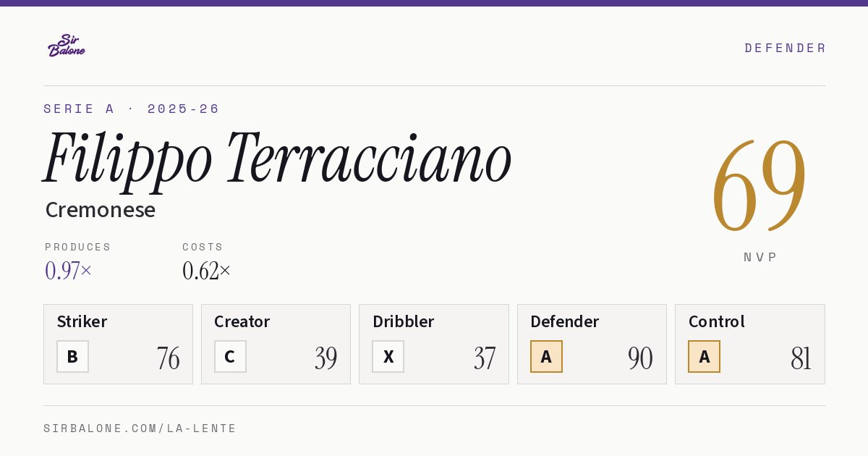Click the Sir Balone logo
Viewport: 868px width, 456px height.
(67, 46)
